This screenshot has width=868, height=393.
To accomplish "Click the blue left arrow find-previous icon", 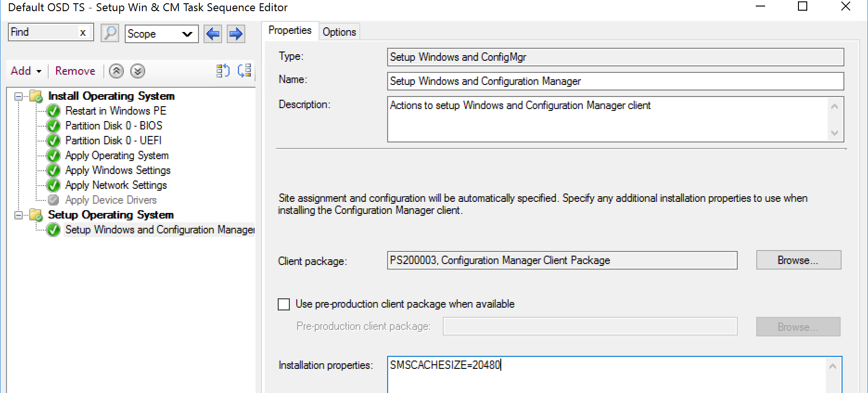I will tap(213, 33).
